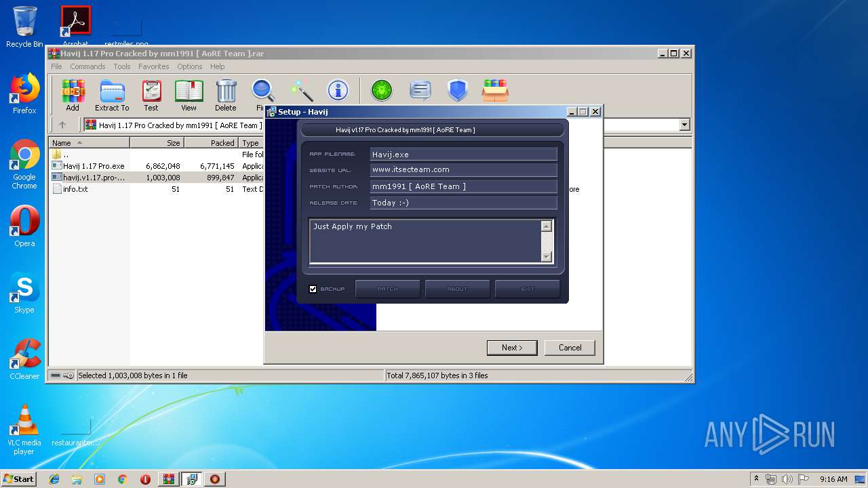Show hidden system tray icons arrow
Screen dimensions: 868x488
pos(756,479)
